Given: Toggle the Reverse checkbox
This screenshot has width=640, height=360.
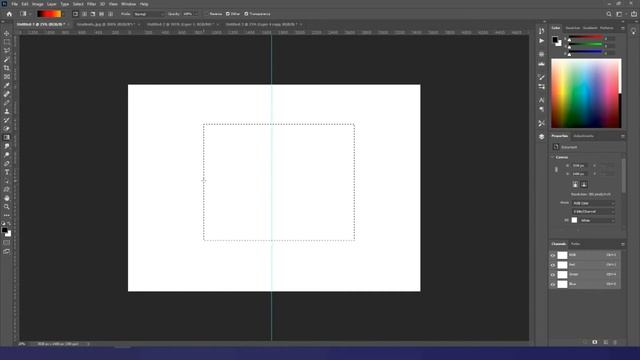Looking at the screenshot, I should (207, 14).
